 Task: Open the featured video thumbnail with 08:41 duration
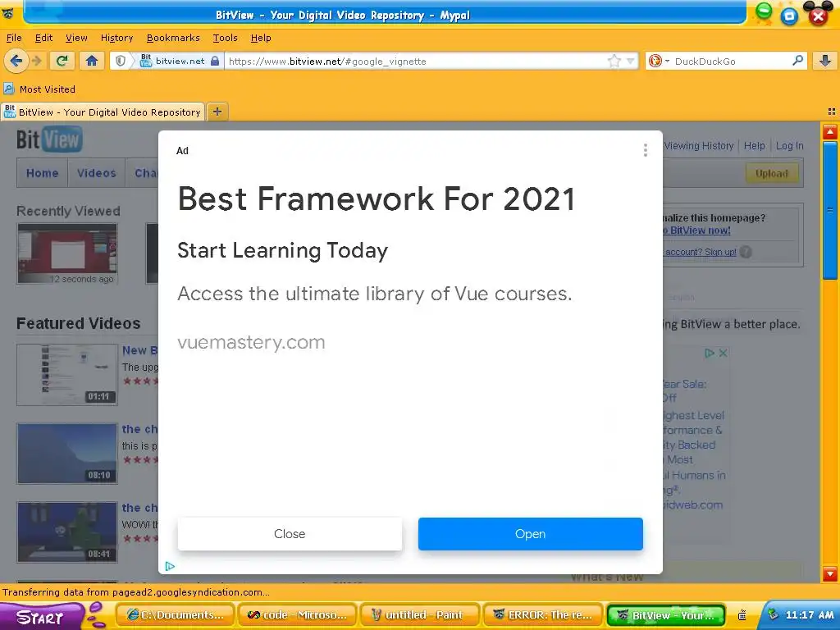click(67, 532)
